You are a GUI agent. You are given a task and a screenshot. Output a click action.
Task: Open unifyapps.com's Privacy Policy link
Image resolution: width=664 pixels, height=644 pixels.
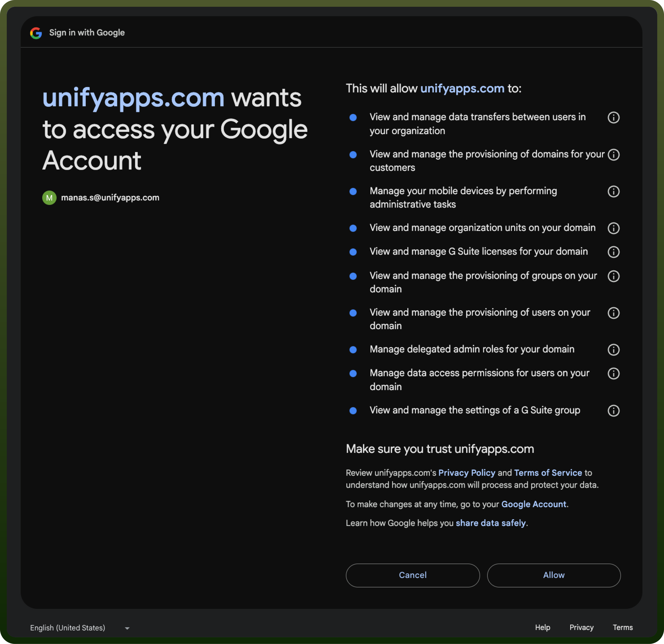(466, 473)
